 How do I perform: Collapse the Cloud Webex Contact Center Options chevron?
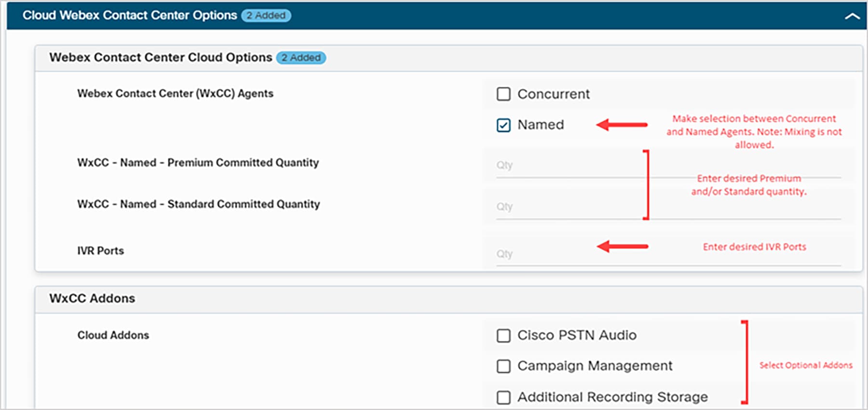[x=852, y=16]
